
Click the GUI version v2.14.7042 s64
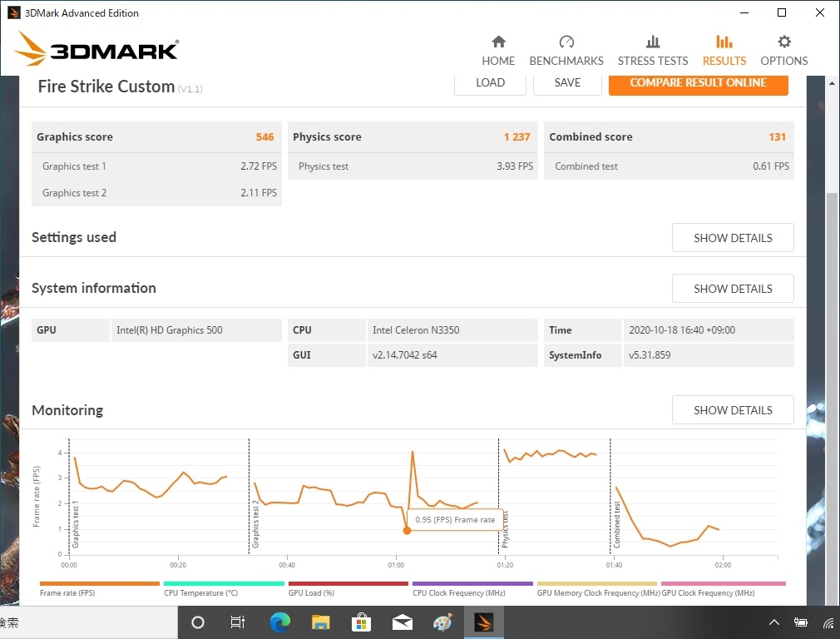tap(404, 355)
